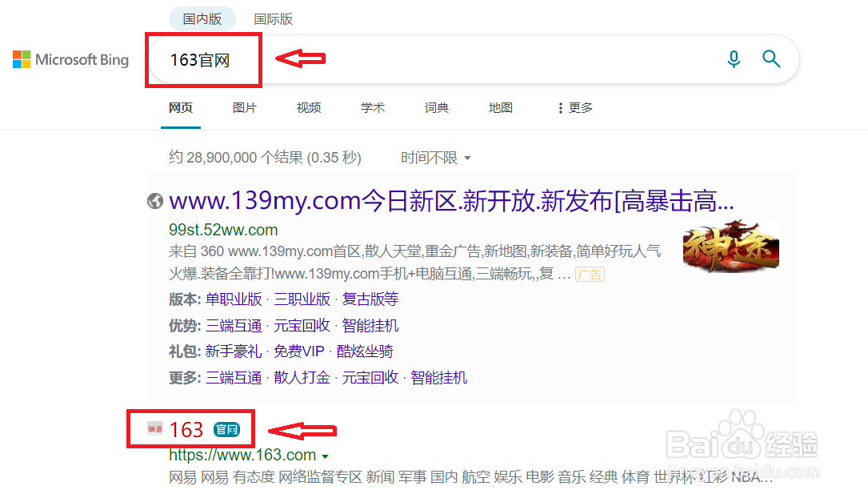Open the 单职业版 link

point(234,299)
